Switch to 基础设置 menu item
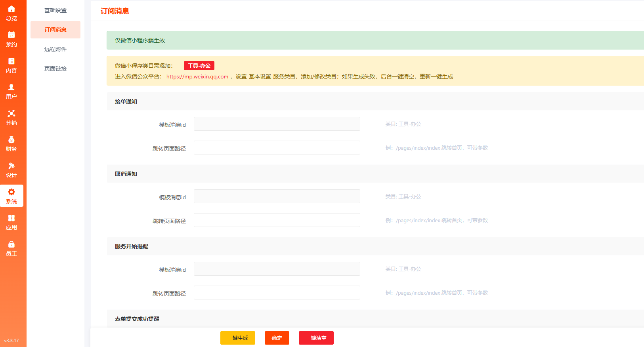 point(55,10)
